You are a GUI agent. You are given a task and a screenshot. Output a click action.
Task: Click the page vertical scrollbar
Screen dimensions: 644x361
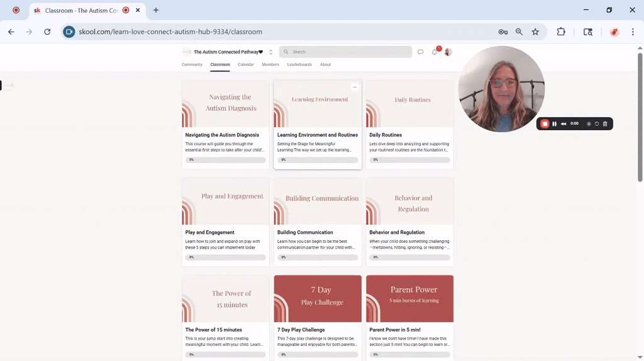click(x=640, y=117)
